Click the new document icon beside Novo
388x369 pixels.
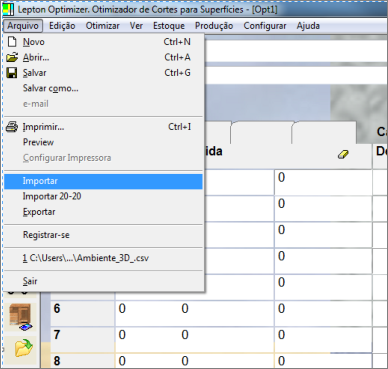point(12,42)
